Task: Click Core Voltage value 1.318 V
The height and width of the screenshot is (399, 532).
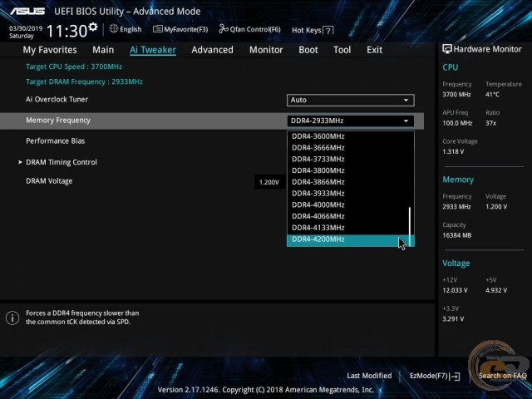Action: tap(453, 151)
